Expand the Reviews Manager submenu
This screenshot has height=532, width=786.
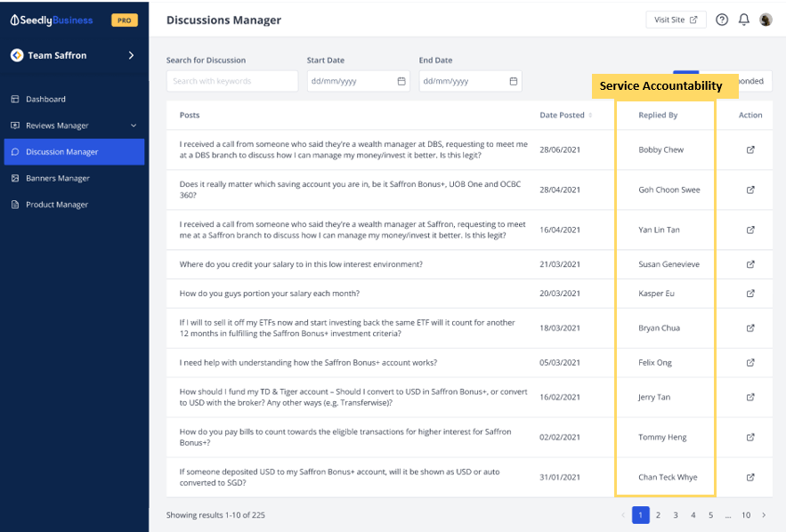(x=134, y=125)
